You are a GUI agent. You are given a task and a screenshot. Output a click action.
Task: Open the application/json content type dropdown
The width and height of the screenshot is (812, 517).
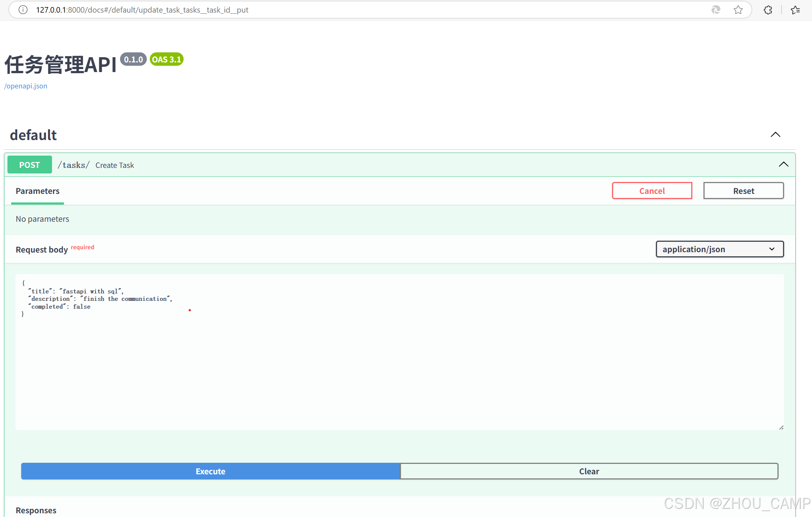click(x=719, y=249)
